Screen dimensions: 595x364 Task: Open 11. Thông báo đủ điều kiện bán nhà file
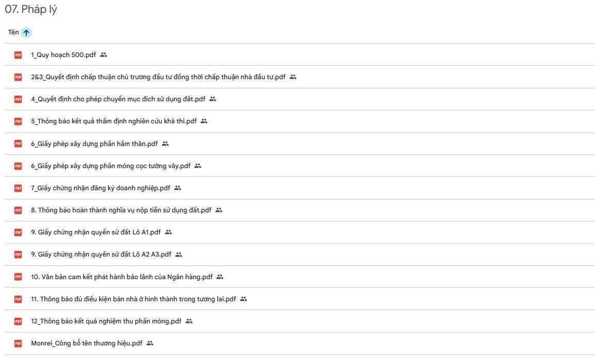click(x=134, y=299)
